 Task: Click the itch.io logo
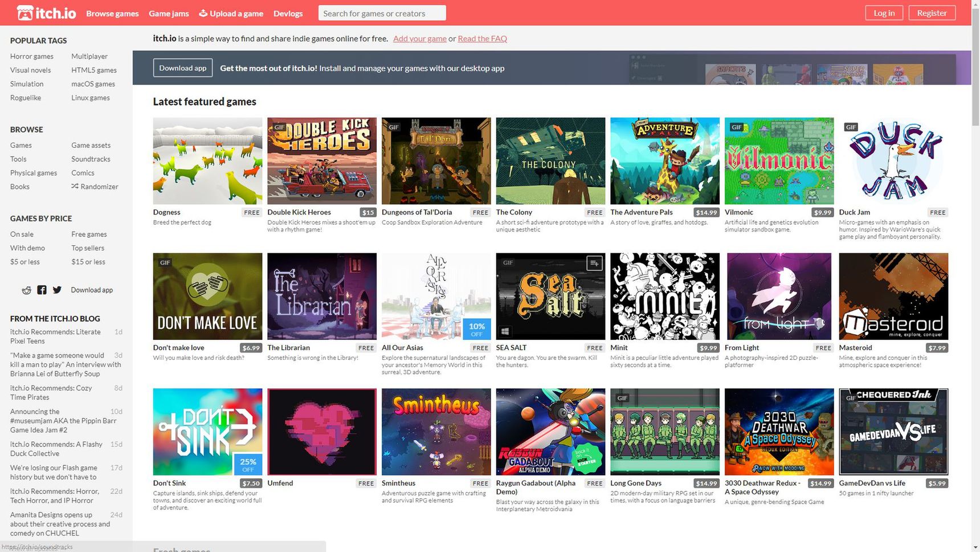[46, 13]
